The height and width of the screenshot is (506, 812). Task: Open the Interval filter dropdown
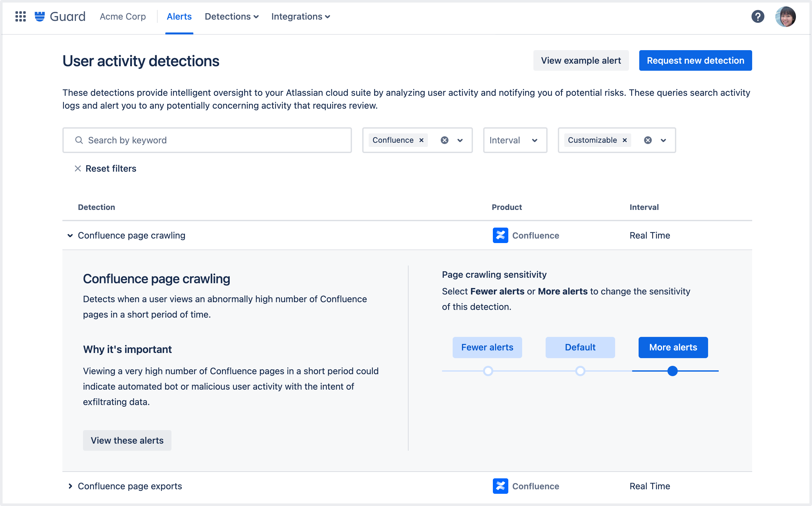click(x=515, y=140)
